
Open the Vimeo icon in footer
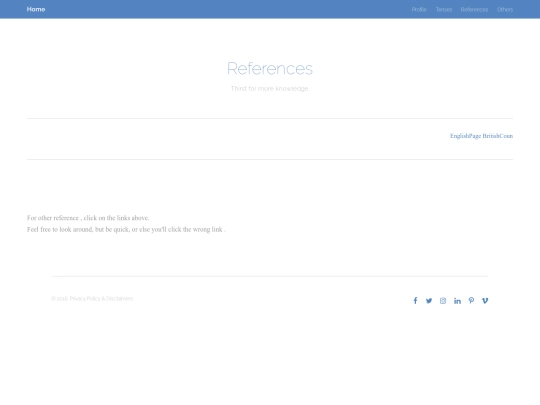click(x=485, y=301)
